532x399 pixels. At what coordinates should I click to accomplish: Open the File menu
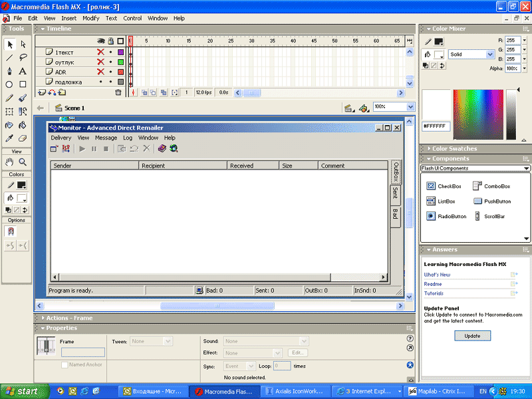[x=18, y=19]
